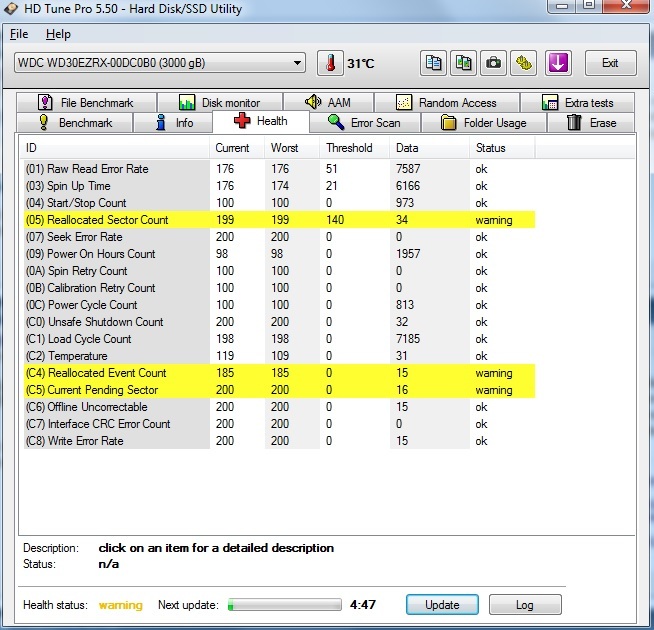
Task: Click the 31°C temperature readout
Action: (361, 64)
